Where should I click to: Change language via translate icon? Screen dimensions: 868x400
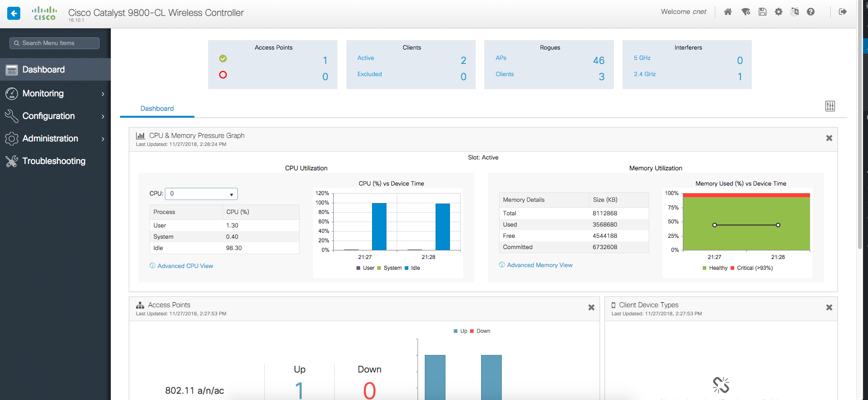pyautogui.click(x=795, y=12)
